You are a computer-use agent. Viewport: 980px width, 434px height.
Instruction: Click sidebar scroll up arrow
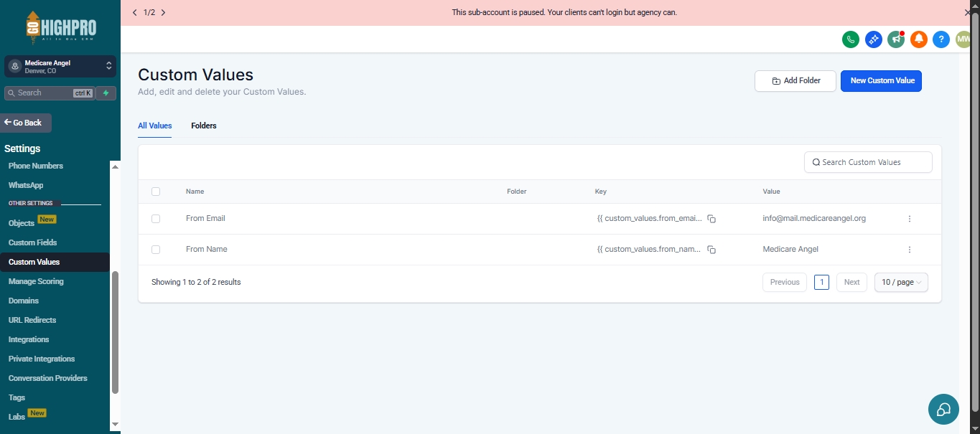[115, 166]
